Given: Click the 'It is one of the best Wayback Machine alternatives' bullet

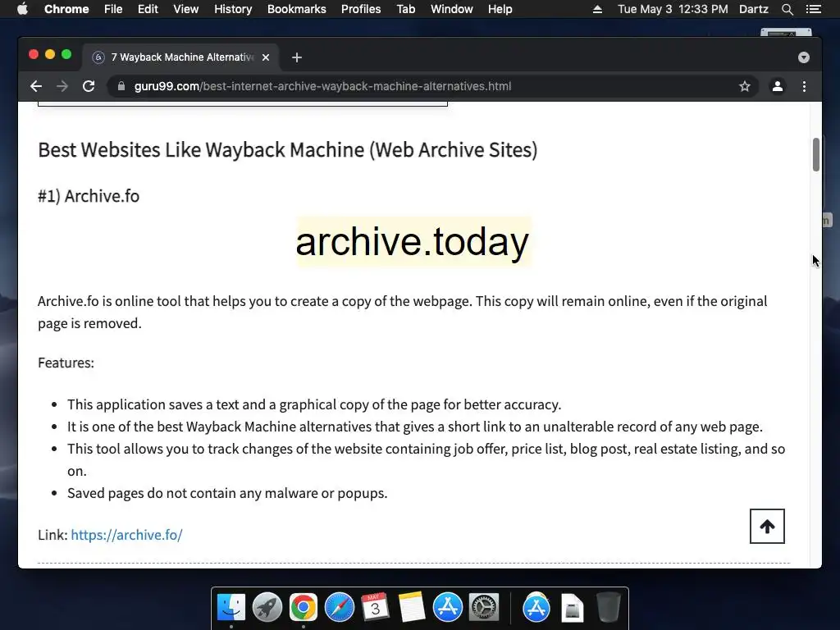Looking at the screenshot, I should (x=414, y=427).
